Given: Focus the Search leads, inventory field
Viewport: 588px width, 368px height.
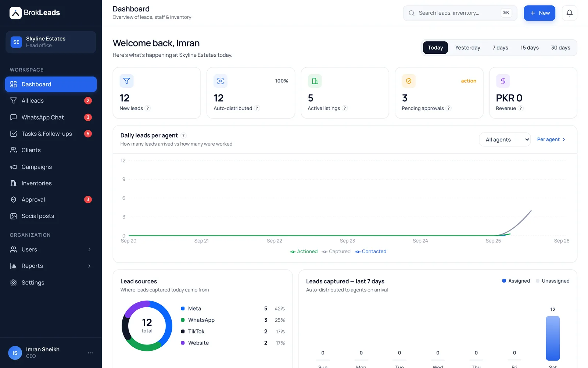Looking at the screenshot, I should tap(460, 13).
